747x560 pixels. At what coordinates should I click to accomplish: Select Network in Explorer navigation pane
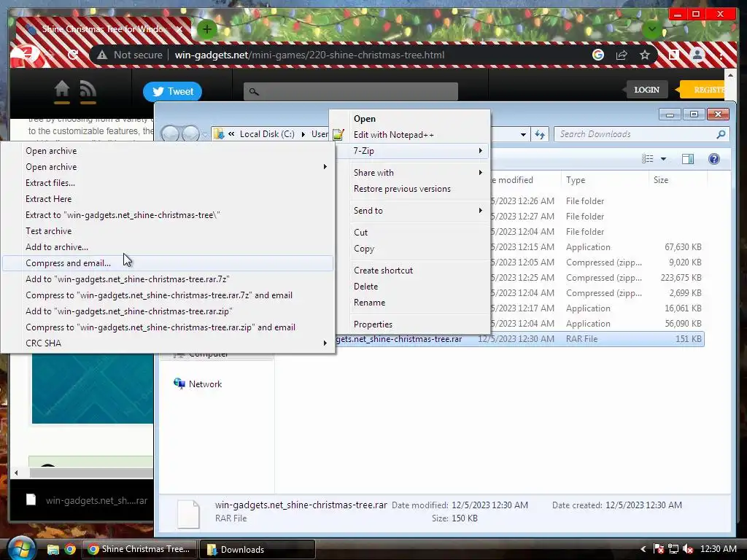205,384
